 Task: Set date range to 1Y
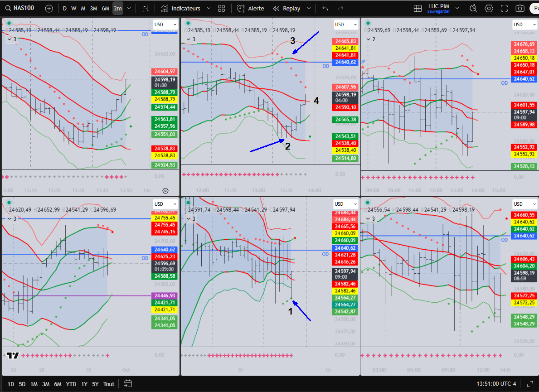pyautogui.click(x=84, y=384)
